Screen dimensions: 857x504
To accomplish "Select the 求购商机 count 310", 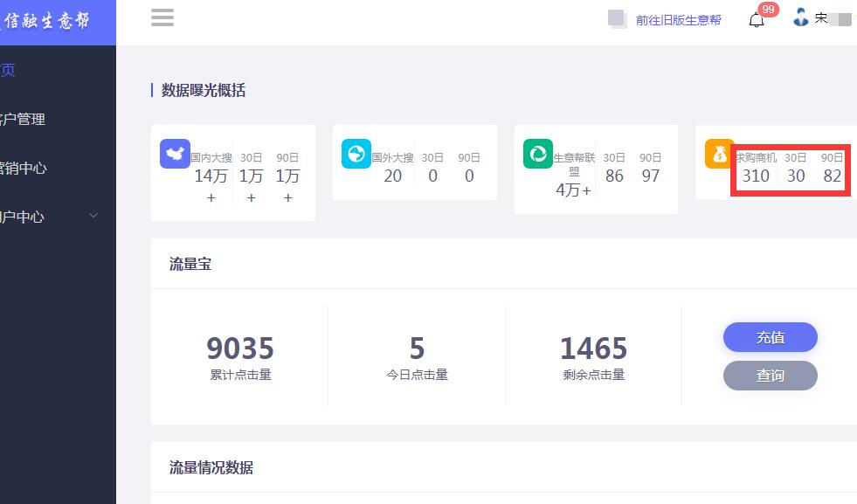I will pyautogui.click(x=756, y=176).
